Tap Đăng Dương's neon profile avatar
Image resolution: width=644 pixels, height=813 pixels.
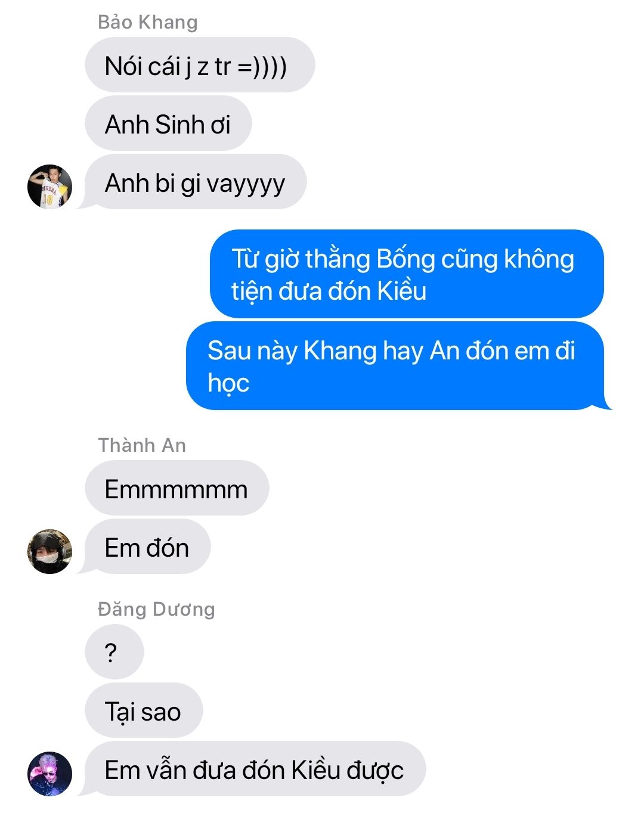tap(50, 774)
